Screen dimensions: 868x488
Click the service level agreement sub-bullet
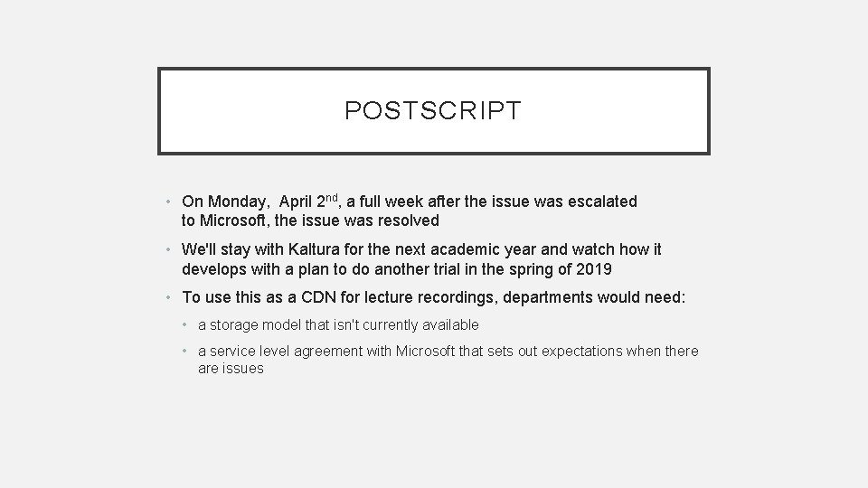[448, 360]
